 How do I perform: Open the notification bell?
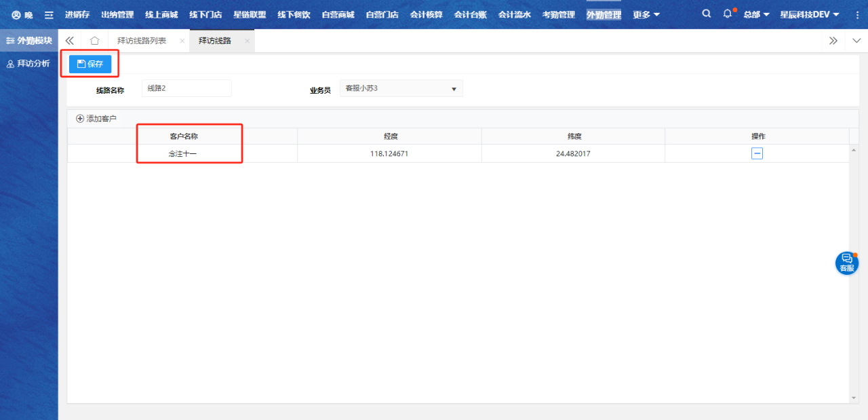pyautogui.click(x=728, y=14)
